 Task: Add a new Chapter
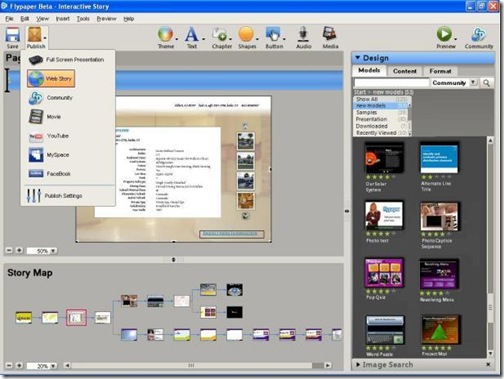(x=220, y=34)
